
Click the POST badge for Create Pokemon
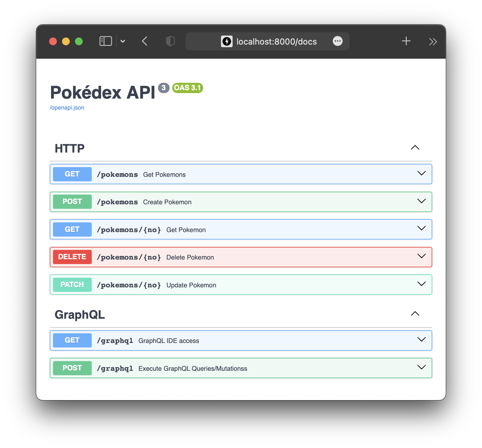(x=72, y=202)
